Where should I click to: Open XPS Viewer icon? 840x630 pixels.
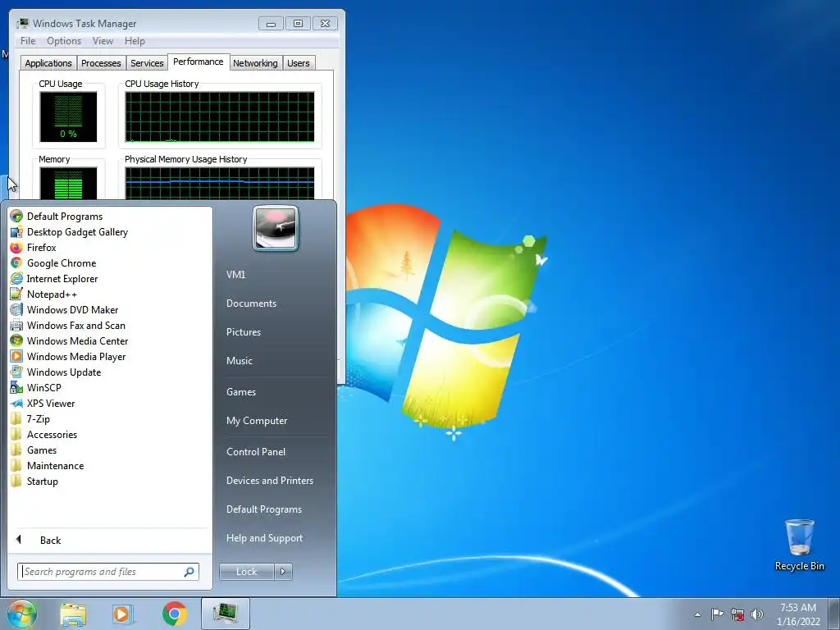(x=16, y=404)
